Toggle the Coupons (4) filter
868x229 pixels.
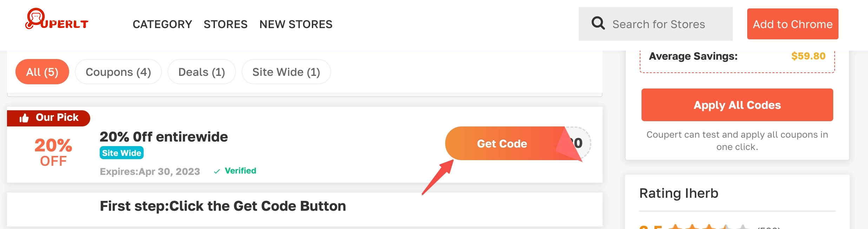(x=118, y=72)
